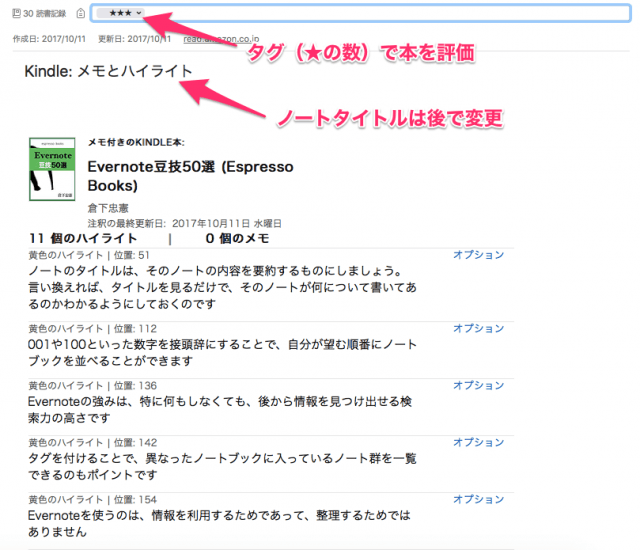Click the highlight text starting ノートのタイトルは
Viewport: 640px width, 550px height.
(x=222, y=287)
